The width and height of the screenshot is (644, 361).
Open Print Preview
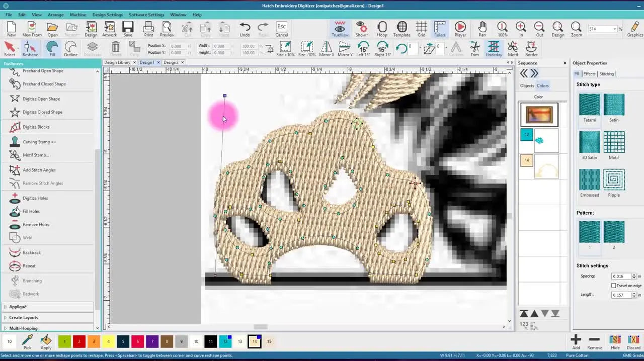click(x=167, y=29)
